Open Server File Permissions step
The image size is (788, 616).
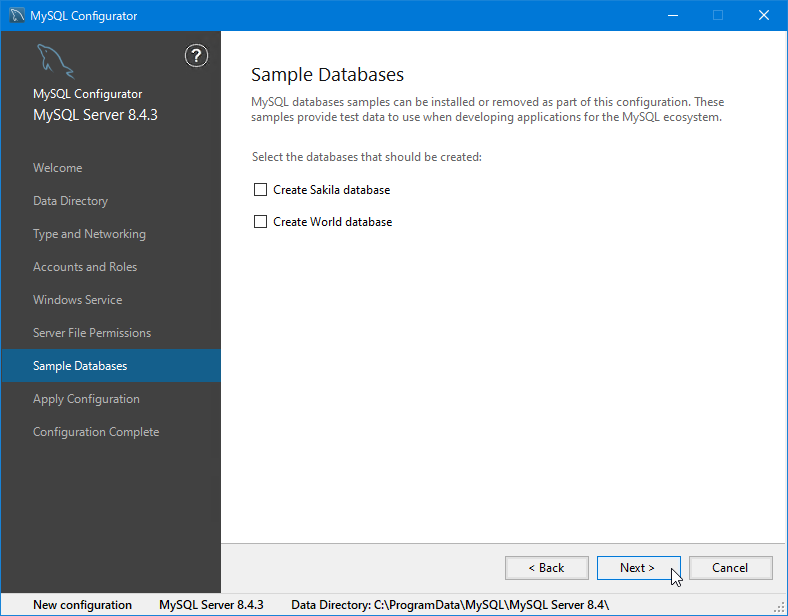(x=92, y=333)
